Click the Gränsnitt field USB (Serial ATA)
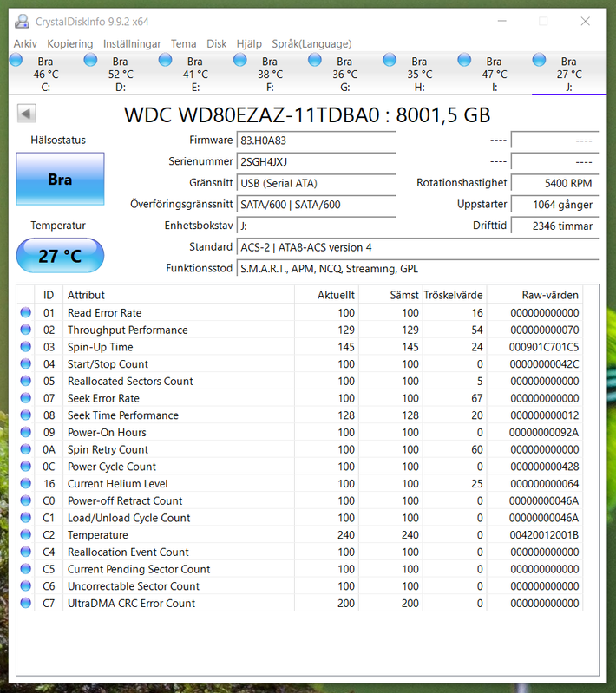616x693 pixels. coord(316,183)
